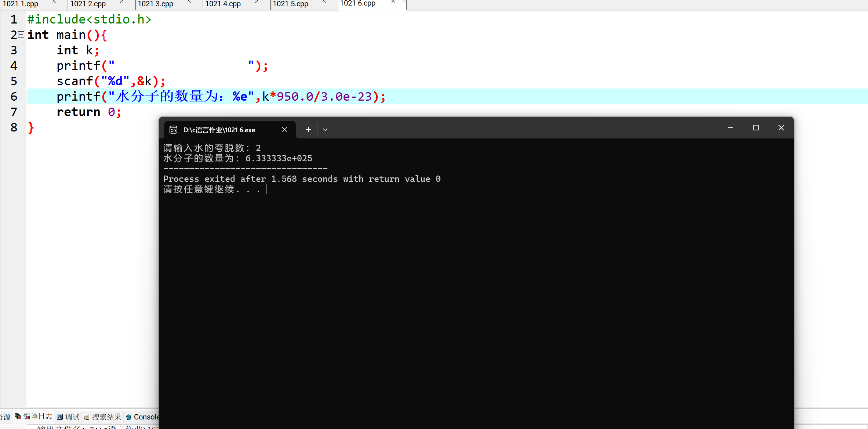Open the terminal tab dropdown chevron

click(325, 130)
